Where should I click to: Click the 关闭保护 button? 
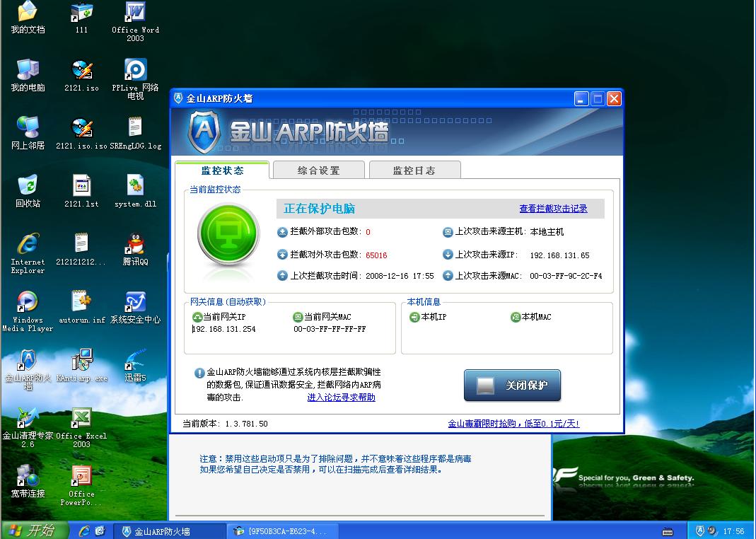(512, 386)
